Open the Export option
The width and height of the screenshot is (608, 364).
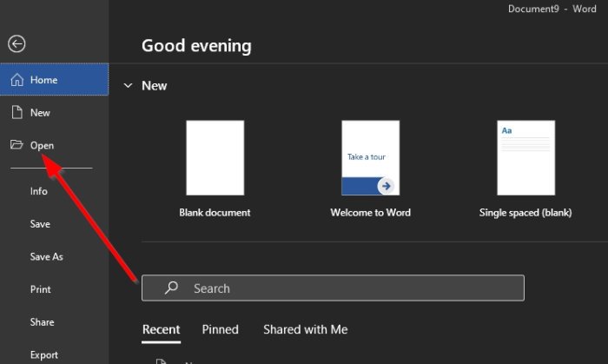[x=43, y=354]
